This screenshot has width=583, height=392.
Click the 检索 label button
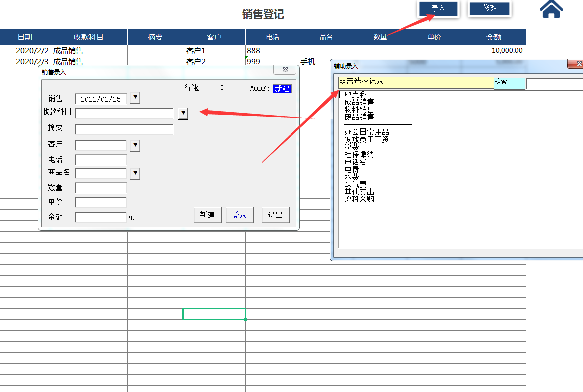coord(510,83)
